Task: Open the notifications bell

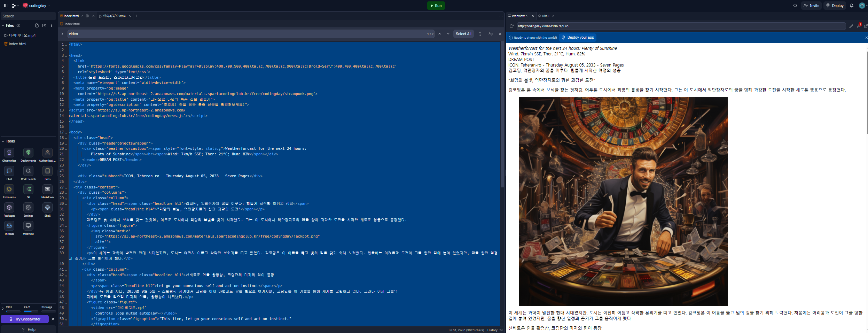Action: click(852, 6)
